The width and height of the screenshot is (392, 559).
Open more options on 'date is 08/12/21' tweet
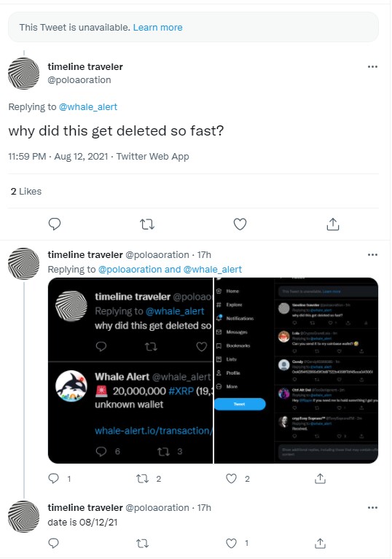click(x=372, y=507)
